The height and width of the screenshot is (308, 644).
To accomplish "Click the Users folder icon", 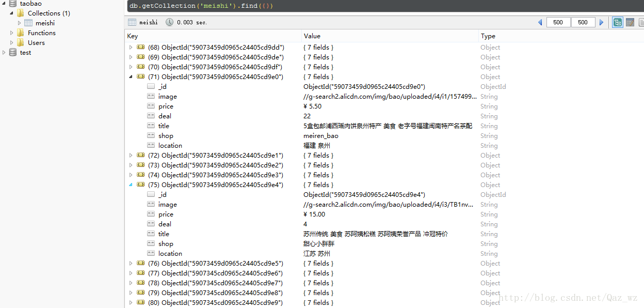I will pyautogui.click(x=21, y=42).
